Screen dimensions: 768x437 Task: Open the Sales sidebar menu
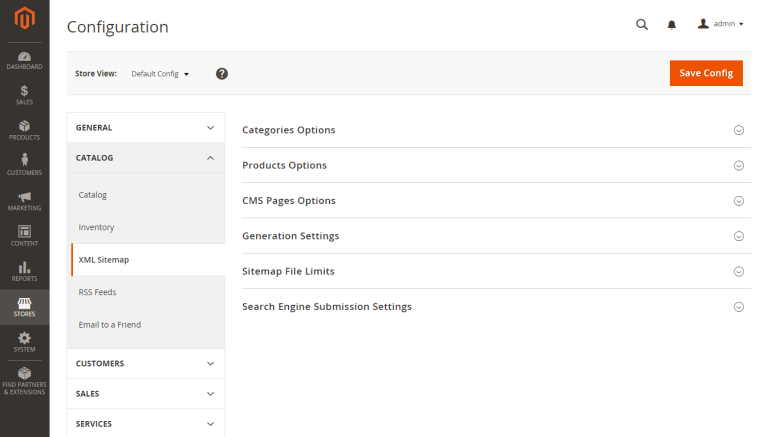[x=24, y=95]
